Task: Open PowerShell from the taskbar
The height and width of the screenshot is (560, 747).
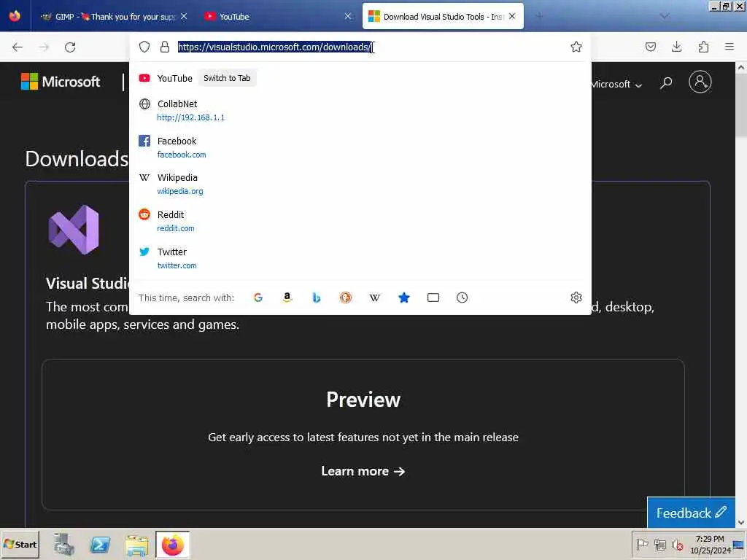Action: (100, 544)
